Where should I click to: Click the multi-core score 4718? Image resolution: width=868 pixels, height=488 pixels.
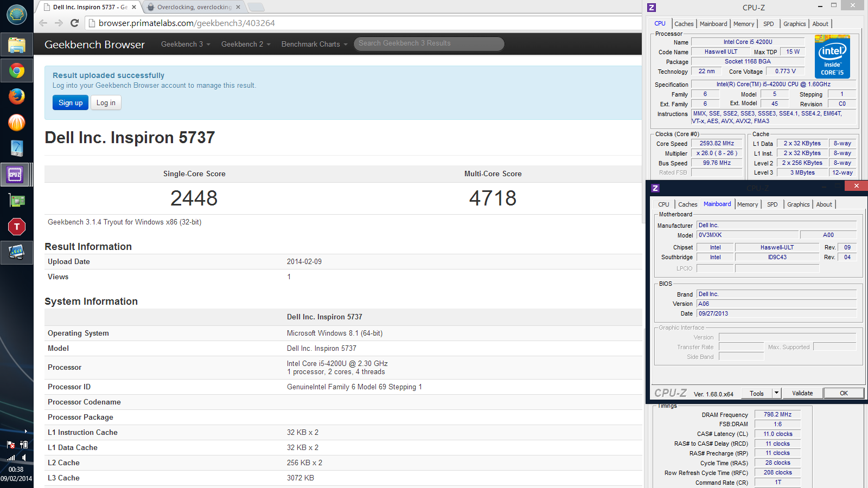coord(493,198)
